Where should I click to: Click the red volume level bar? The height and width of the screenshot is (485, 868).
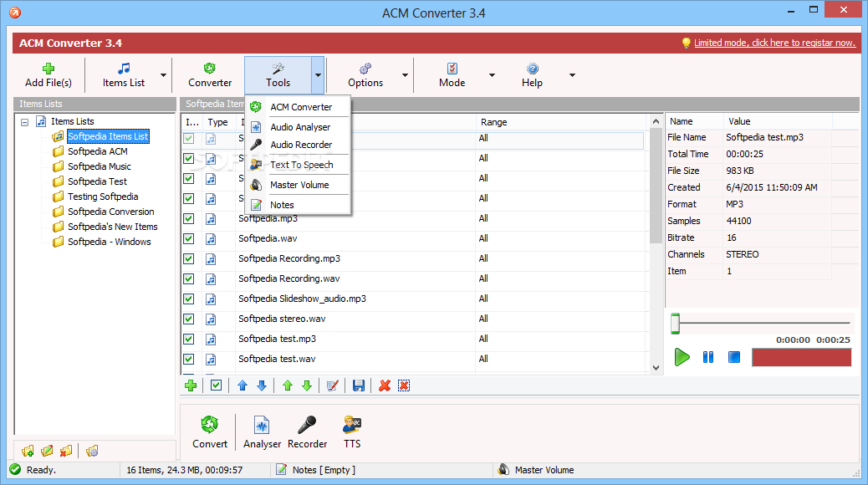click(x=801, y=358)
